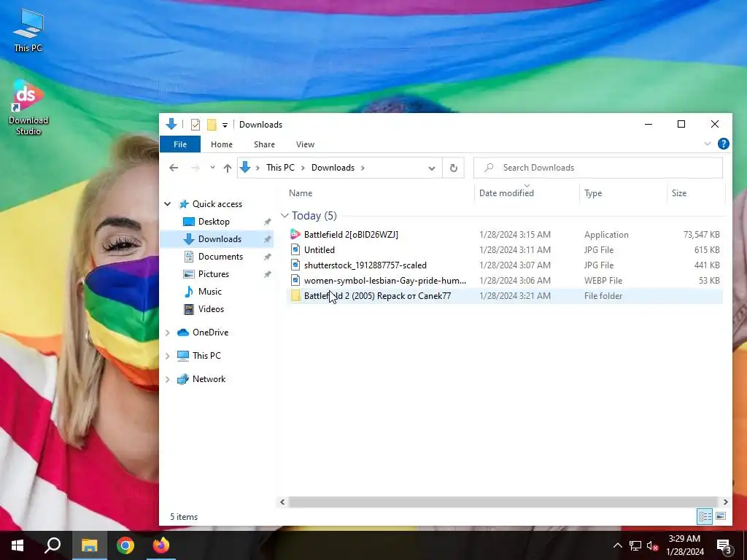Select the shutterstock_1912887757-scaled file

(x=505, y=265)
